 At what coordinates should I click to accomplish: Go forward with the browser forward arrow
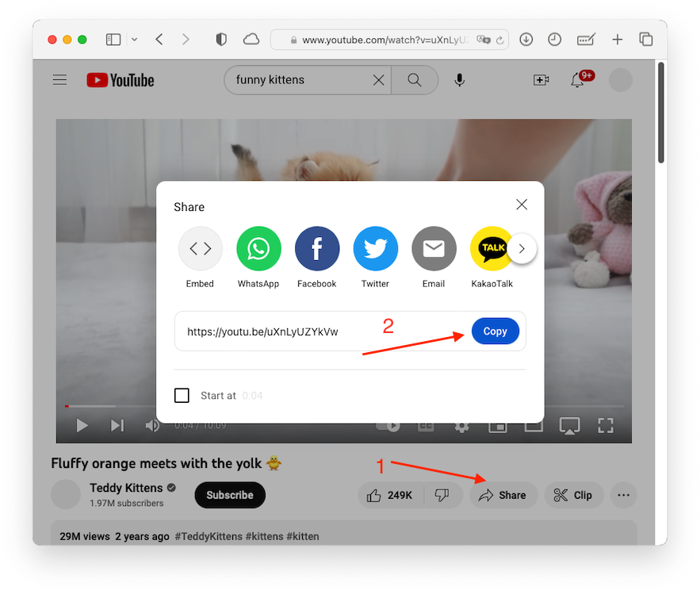[186, 40]
